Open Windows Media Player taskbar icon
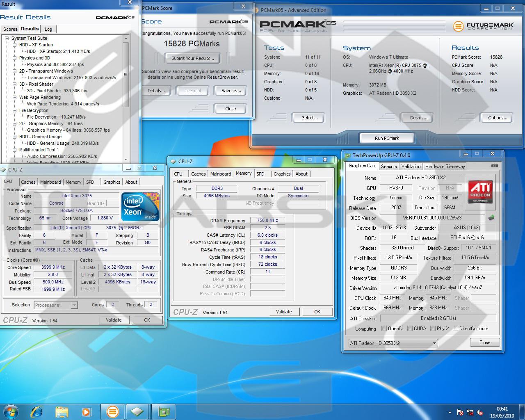Screen dimensions: 525x420 click(x=86, y=412)
